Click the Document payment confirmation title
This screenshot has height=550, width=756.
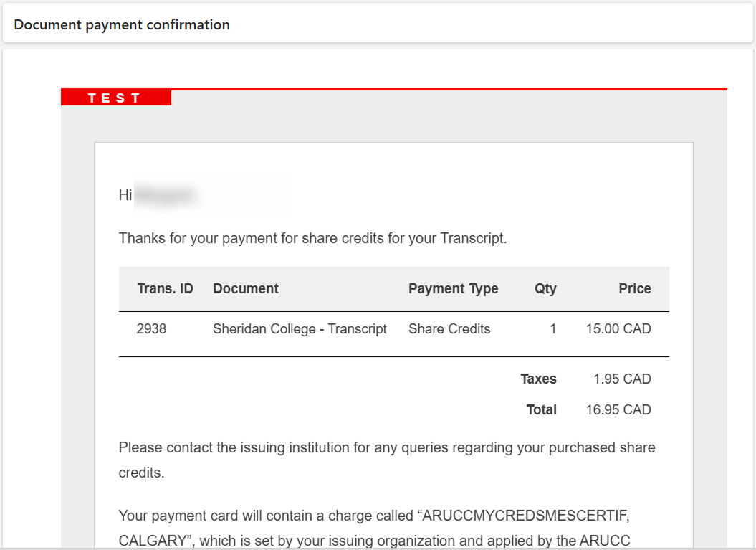click(x=122, y=24)
